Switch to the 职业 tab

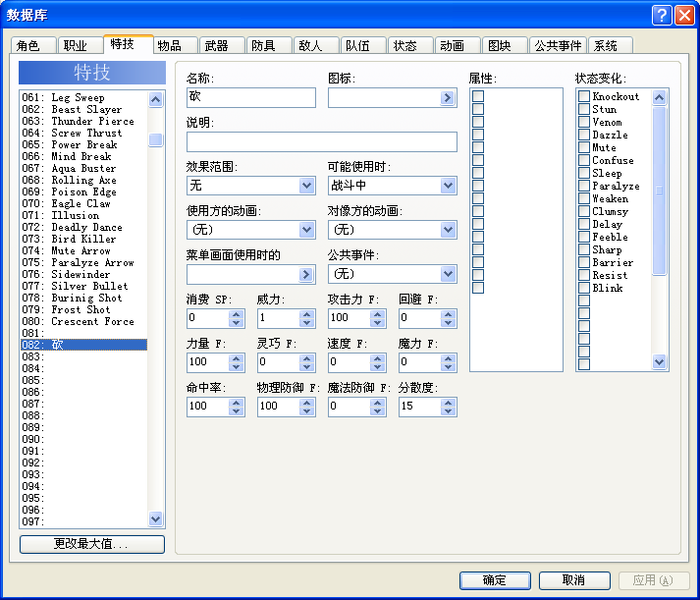pyautogui.click(x=81, y=46)
